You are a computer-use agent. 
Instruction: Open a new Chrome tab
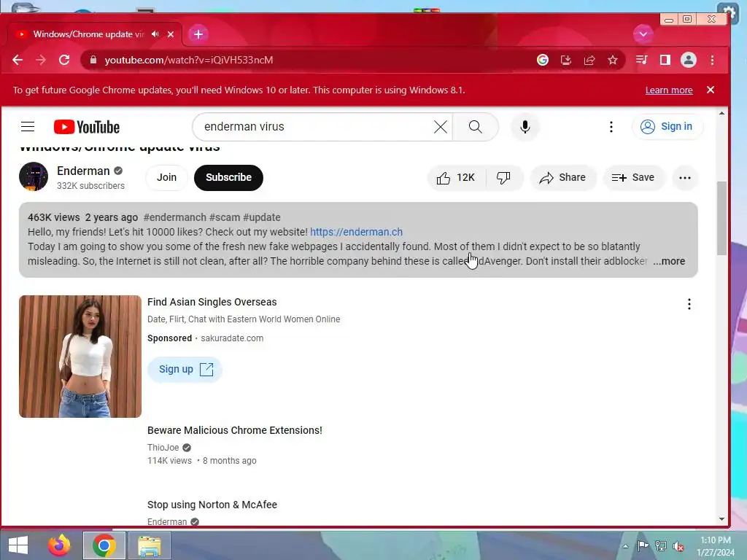tap(198, 34)
